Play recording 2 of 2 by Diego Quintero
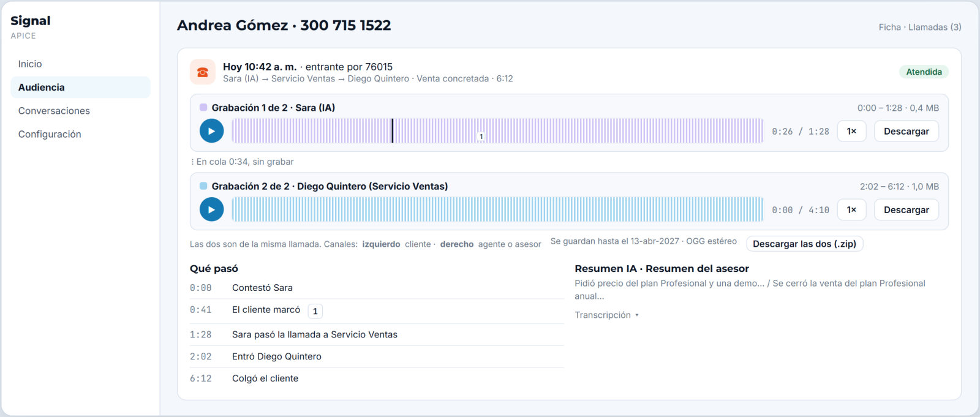Viewport: 980px width, 417px height. tap(211, 209)
